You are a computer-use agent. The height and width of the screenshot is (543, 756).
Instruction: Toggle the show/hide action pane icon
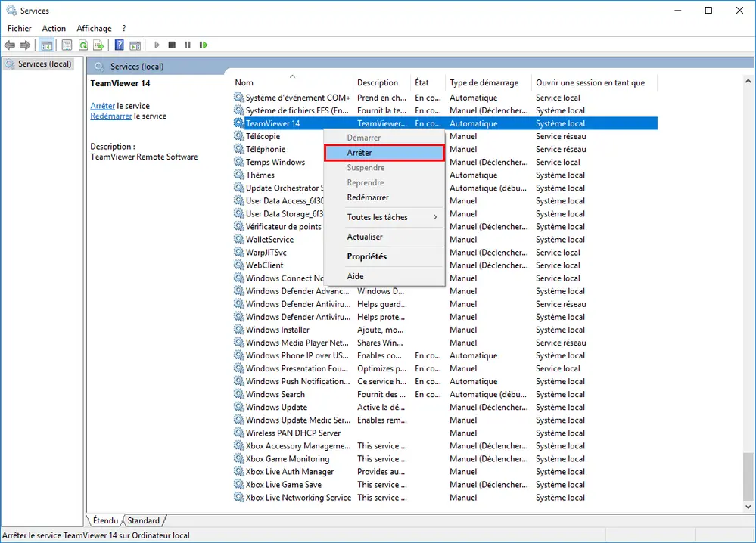coord(135,45)
